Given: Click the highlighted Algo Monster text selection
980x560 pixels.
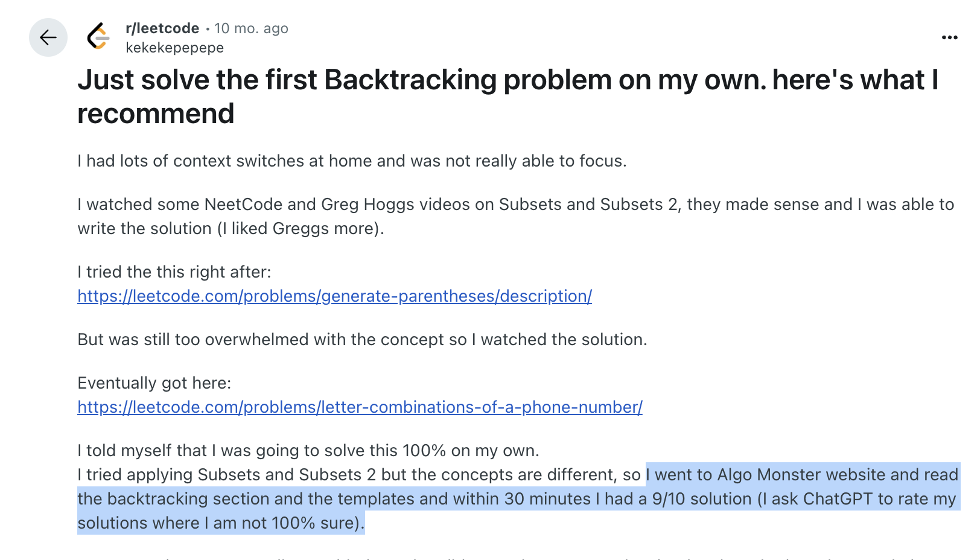Looking at the screenshot, I should coord(518,499).
